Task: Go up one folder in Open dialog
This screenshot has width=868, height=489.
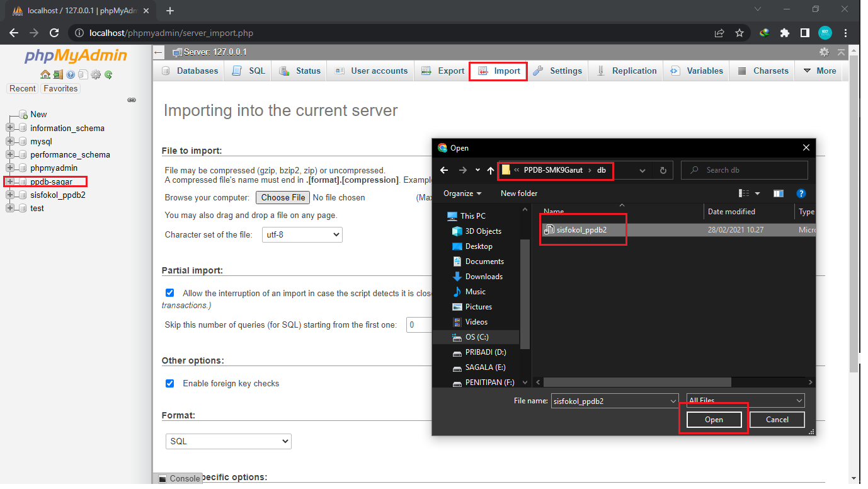Action: 491,170
